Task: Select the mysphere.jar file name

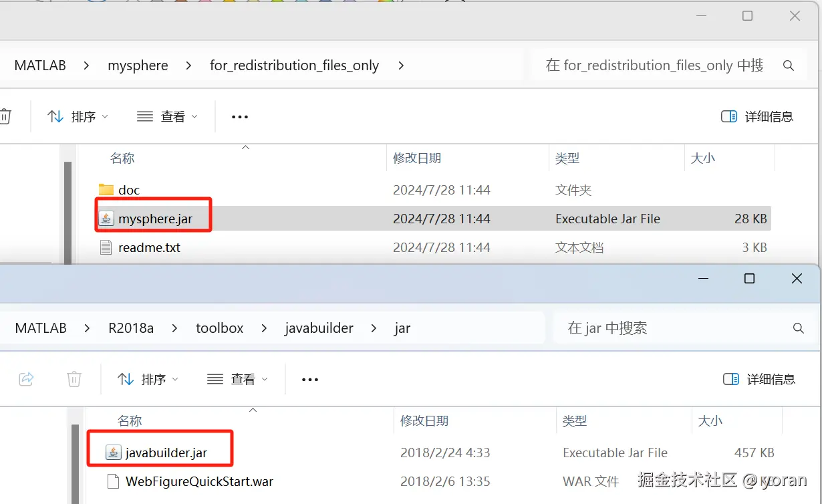Action: (156, 219)
